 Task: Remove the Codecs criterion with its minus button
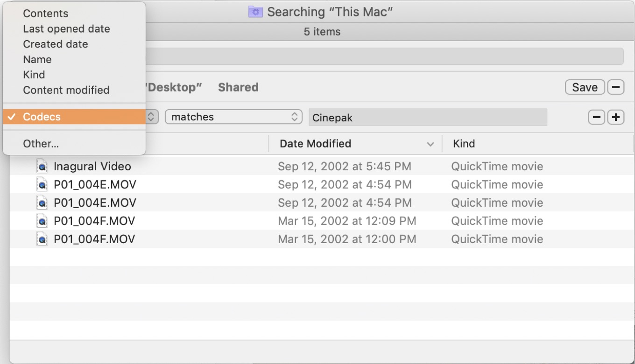(x=596, y=117)
